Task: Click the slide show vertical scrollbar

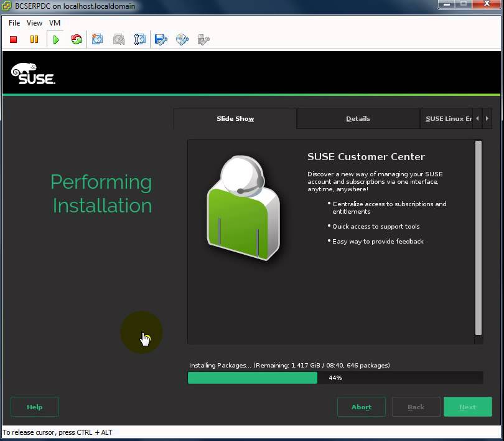Action: coord(478,238)
